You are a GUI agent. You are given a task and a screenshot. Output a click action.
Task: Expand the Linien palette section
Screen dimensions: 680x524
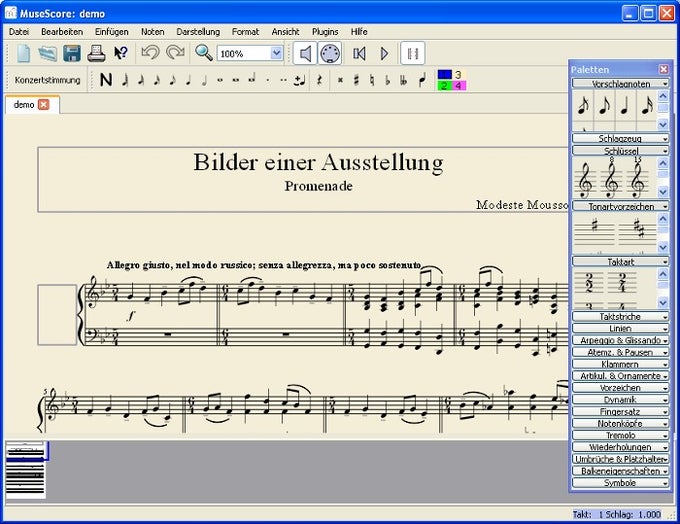click(621, 328)
